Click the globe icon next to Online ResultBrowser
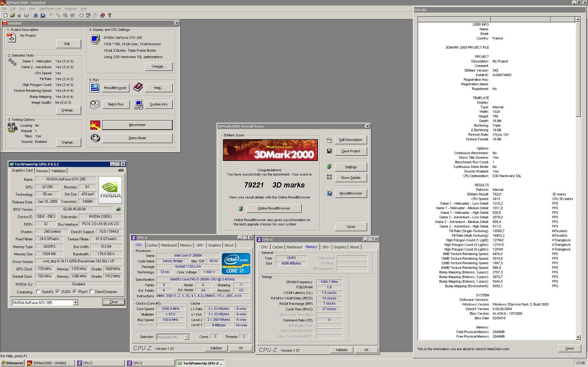Viewport: 588px width, 367px height. click(x=241, y=208)
